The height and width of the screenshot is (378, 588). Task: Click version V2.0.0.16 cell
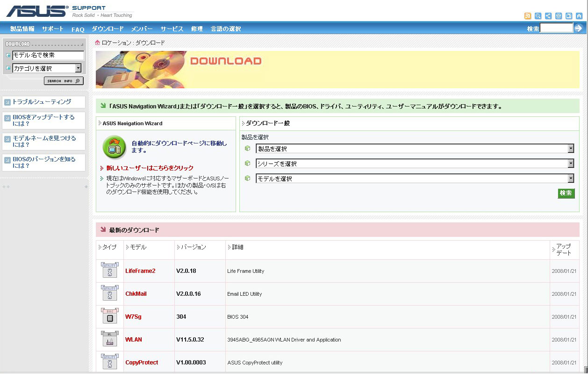pos(188,294)
